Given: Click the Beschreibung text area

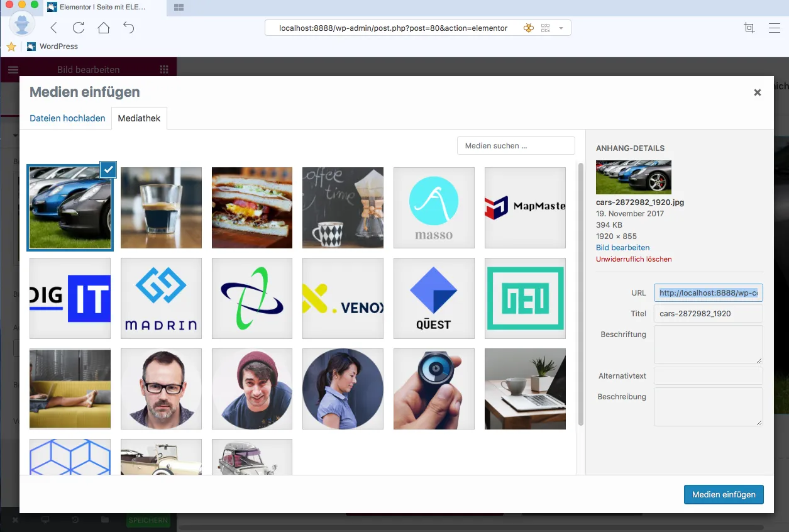Looking at the screenshot, I should click(709, 407).
